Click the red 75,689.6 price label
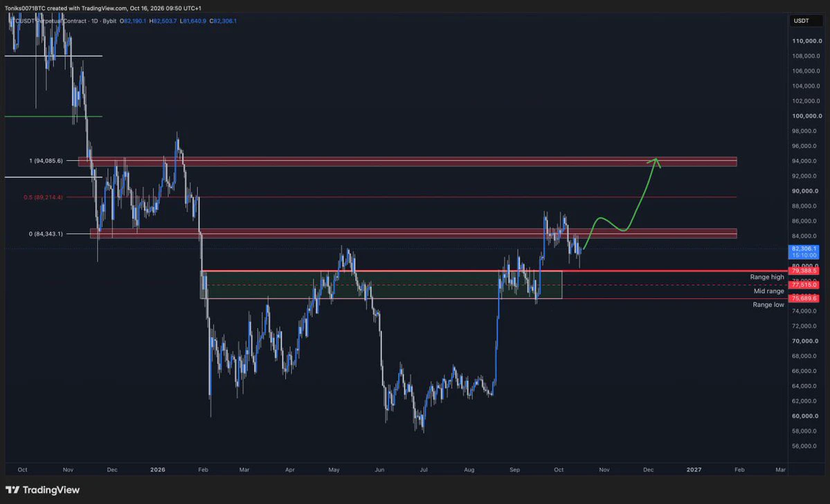This screenshot has height=504, width=830. (804, 298)
